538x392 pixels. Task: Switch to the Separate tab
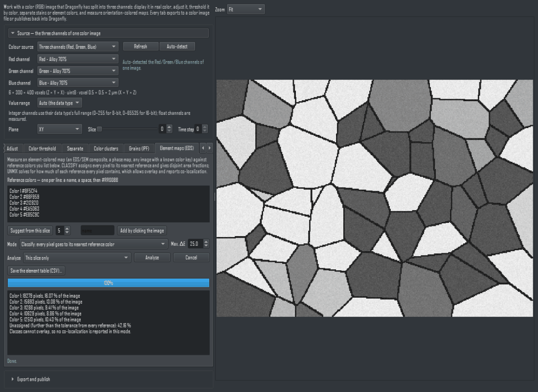(75, 149)
